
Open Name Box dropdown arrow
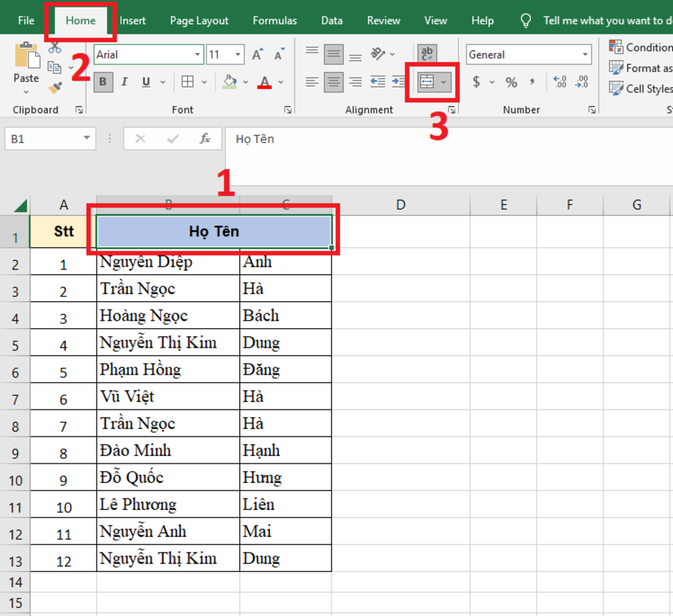(x=87, y=138)
